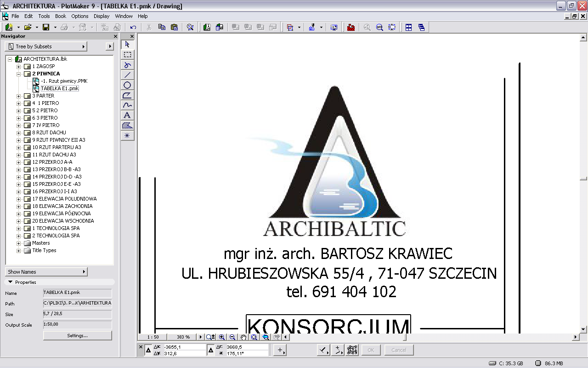Close the Navigator panel
The image size is (588, 368).
click(x=116, y=36)
